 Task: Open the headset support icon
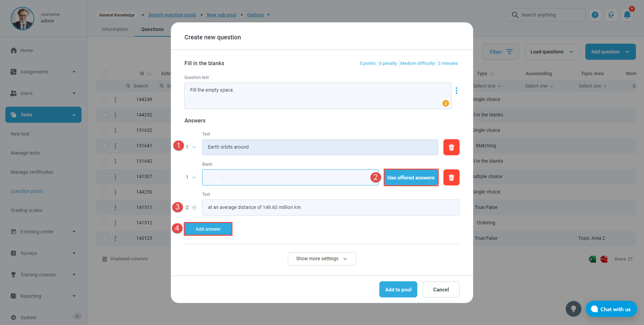[x=611, y=15]
